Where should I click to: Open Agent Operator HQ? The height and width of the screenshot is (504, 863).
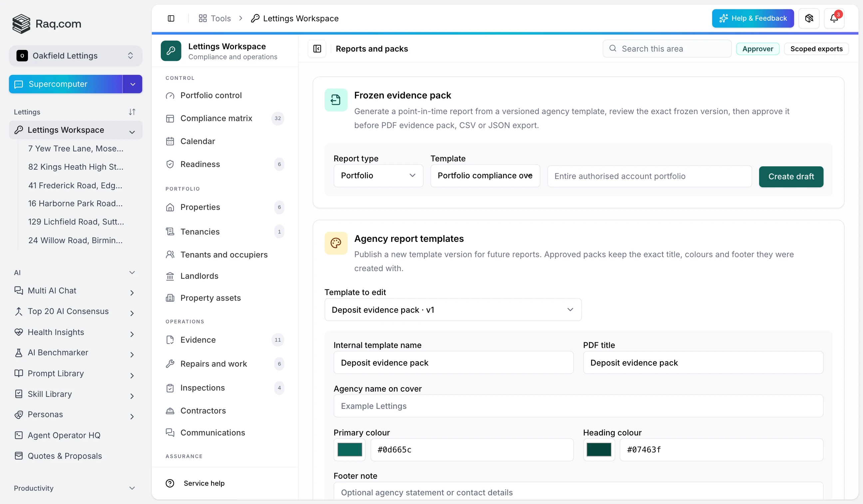(75, 435)
